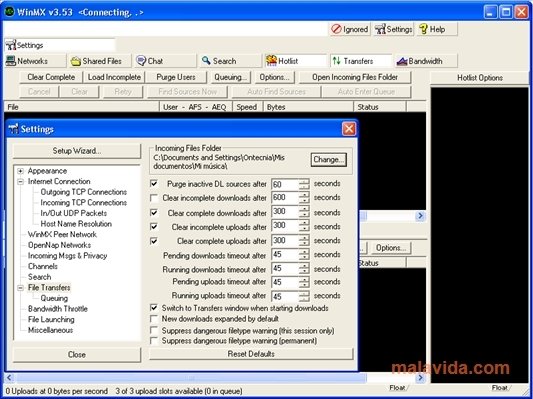
Task: Click the Hotlist Options button
Action: point(480,78)
